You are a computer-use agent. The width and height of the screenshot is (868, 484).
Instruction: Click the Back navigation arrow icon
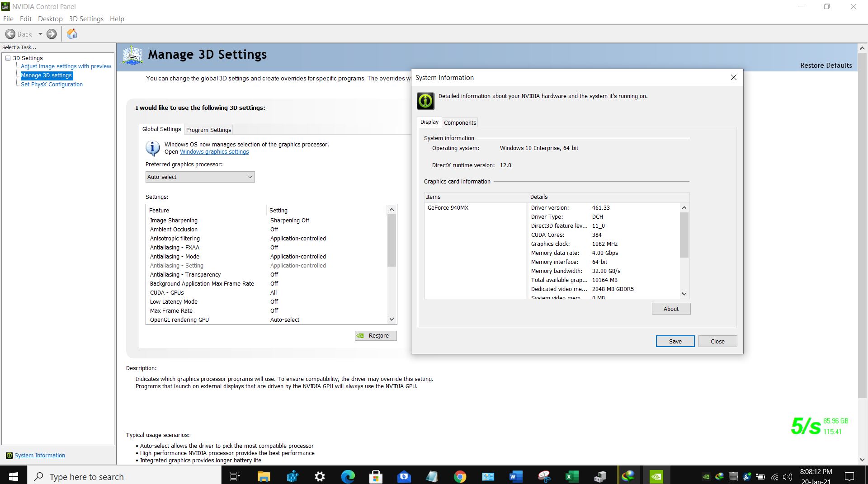click(10, 34)
